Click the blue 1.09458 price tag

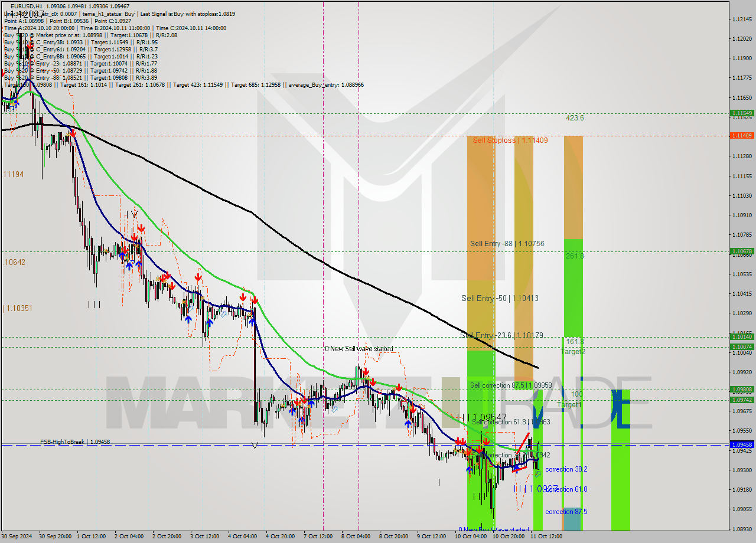coord(742,445)
